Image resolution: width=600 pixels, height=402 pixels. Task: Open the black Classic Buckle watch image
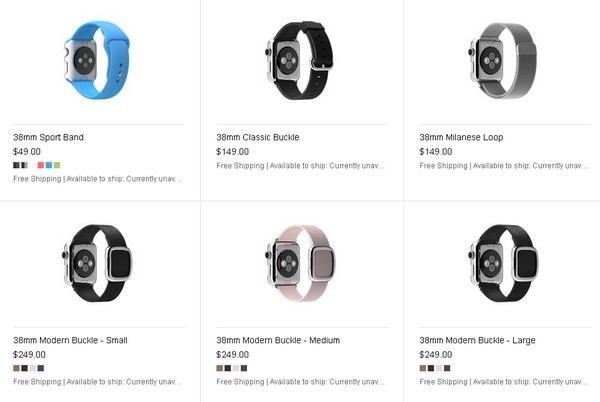[300, 60]
